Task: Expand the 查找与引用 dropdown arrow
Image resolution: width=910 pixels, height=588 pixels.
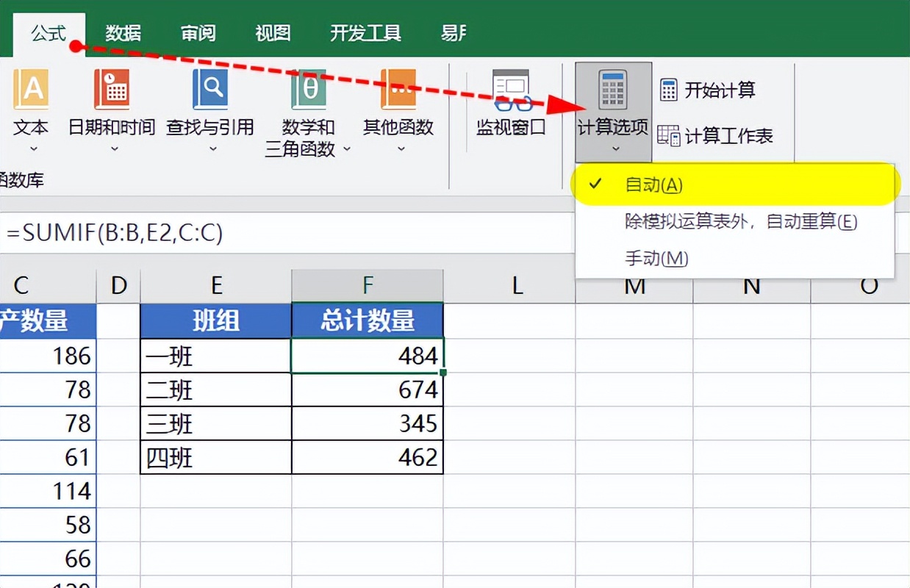Action: pyautogui.click(x=212, y=148)
